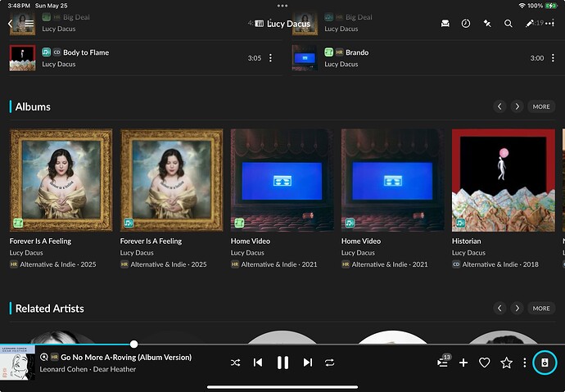Click Lucy Dacus under Brando
The image size is (565, 392).
(341, 64)
